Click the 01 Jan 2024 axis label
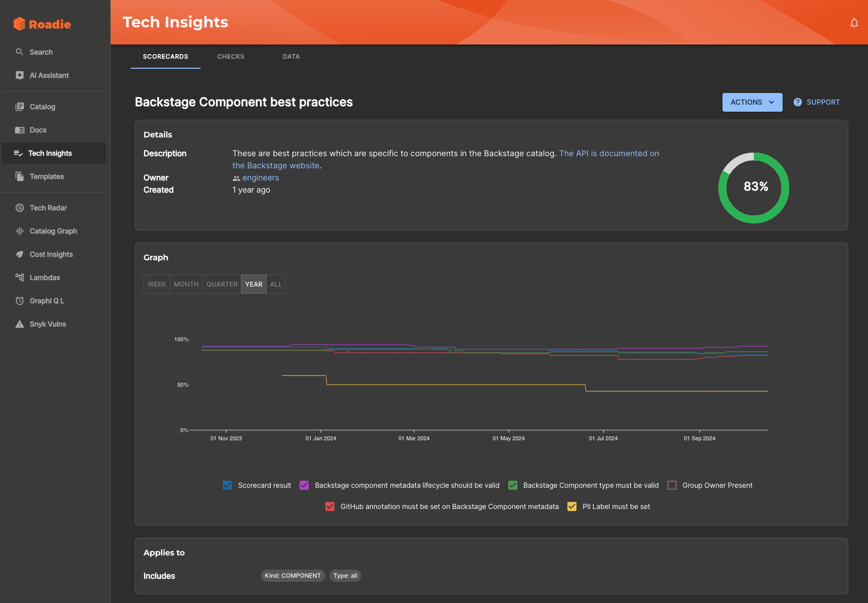The image size is (868, 603). point(321,438)
